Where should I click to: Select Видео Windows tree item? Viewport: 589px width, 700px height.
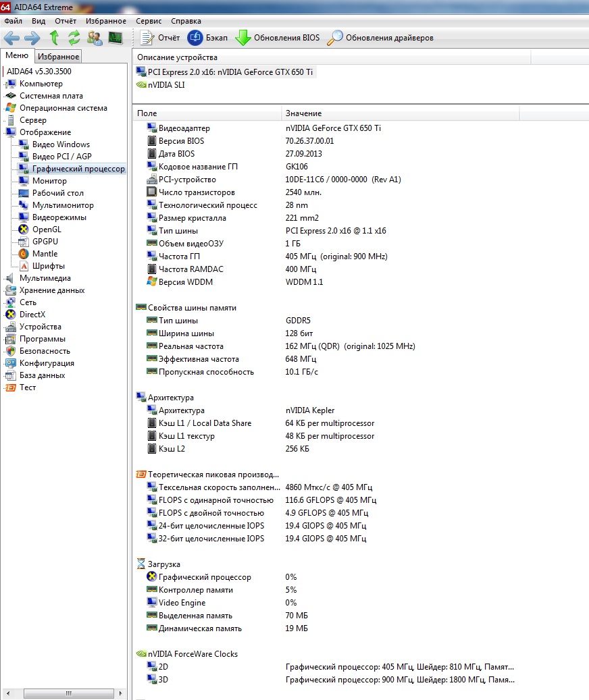pos(61,144)
